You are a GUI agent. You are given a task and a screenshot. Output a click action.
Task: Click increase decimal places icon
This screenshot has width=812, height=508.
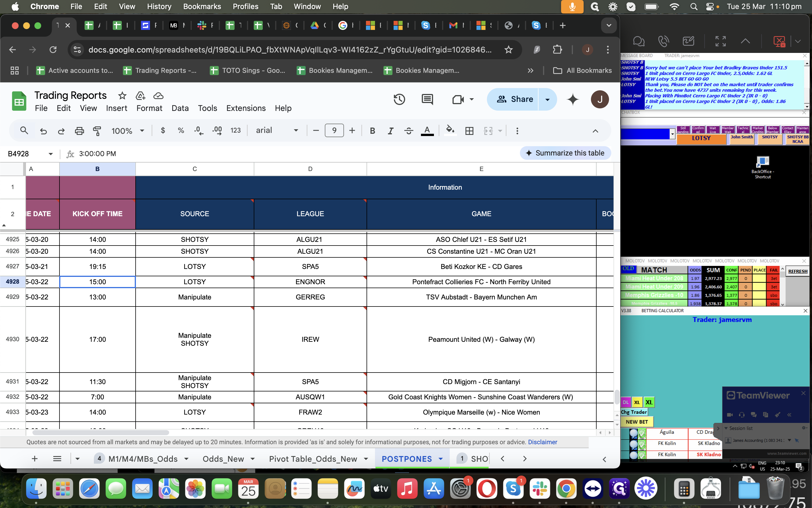click(217, 130)
